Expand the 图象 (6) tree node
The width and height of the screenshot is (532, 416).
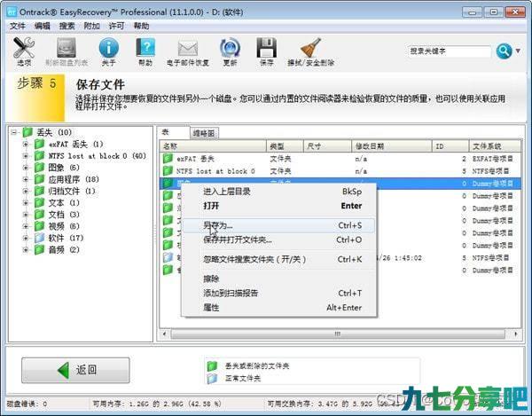[25, 168]
